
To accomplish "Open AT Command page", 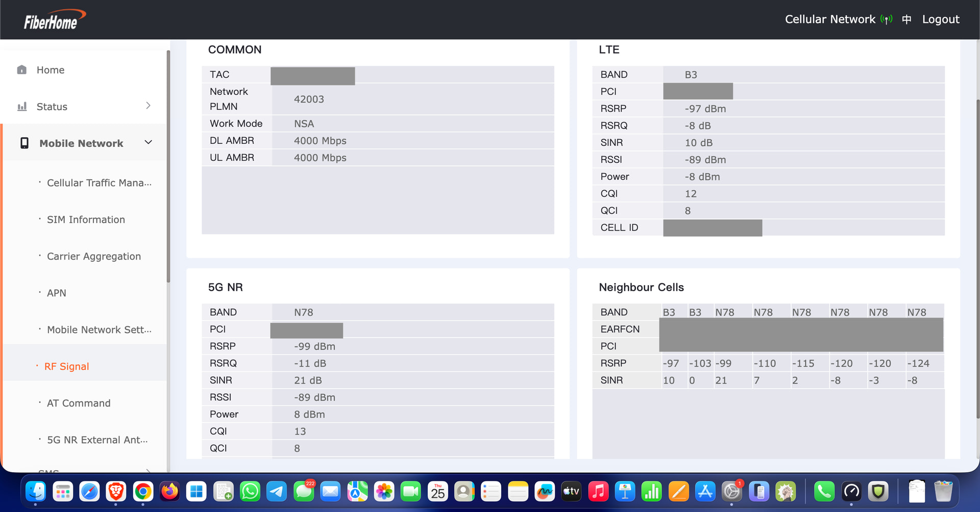I will [79, 403].
